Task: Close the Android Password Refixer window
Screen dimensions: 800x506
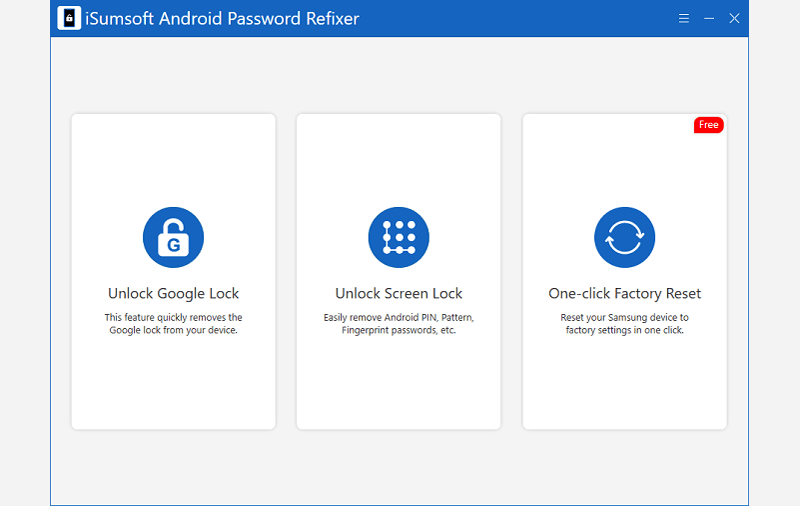Action: (x=734, y=19)
